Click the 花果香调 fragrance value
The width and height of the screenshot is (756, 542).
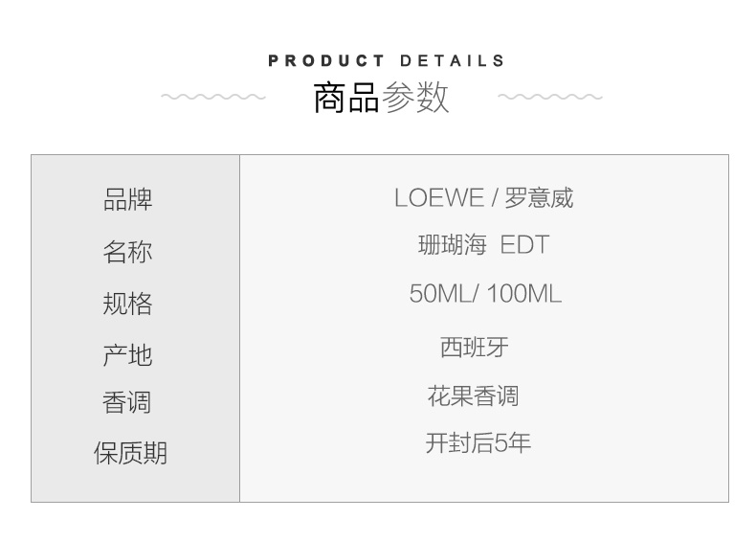[x=473, y=395]
